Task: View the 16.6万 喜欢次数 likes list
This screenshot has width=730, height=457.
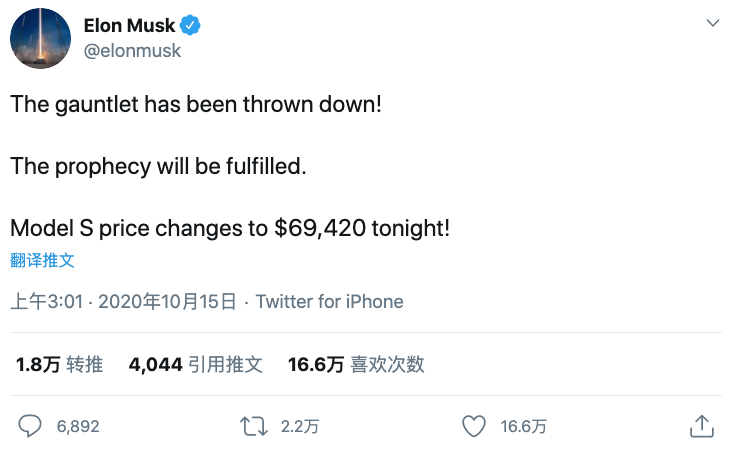Action: click(356, 365)
